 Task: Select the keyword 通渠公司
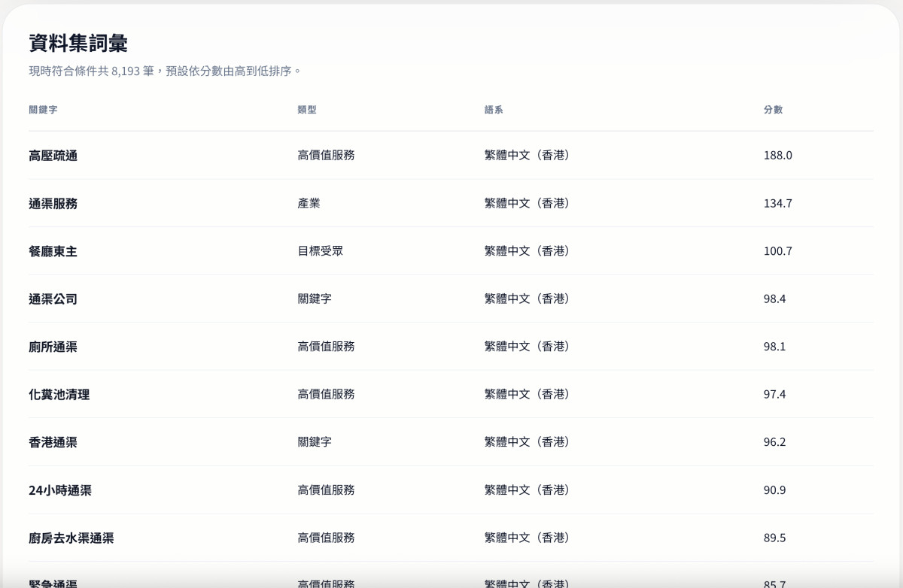pos(53,299)
